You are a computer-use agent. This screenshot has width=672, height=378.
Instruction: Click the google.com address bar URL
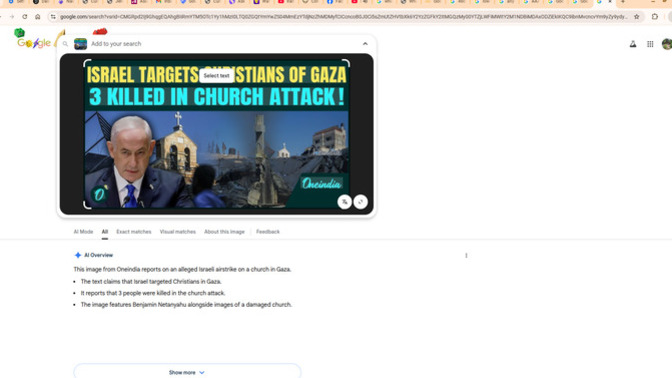344,17
